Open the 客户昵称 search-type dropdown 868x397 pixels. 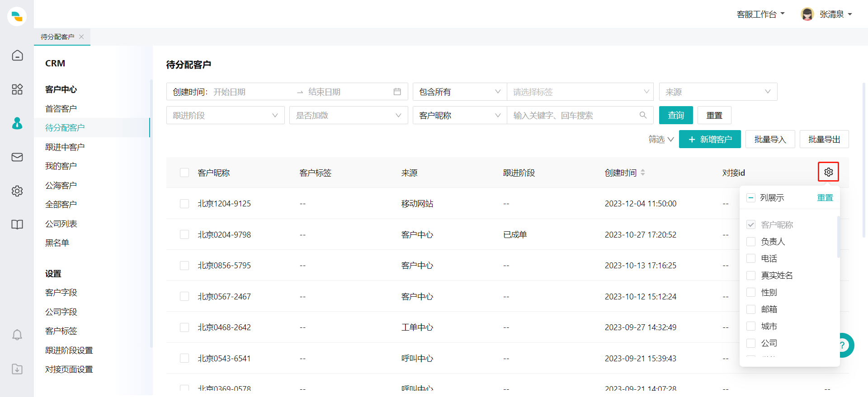[x=460, y=115]
